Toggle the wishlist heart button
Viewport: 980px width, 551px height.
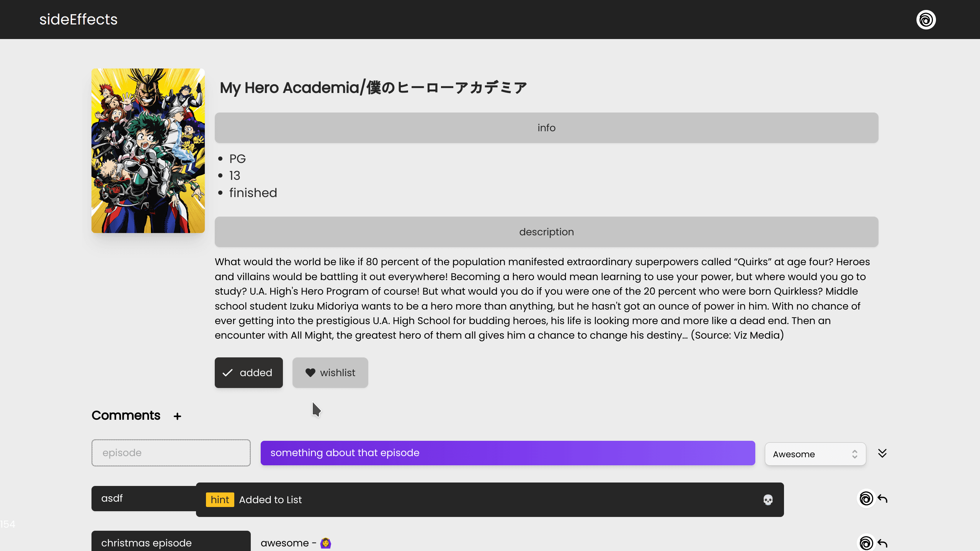coord(330,373)
